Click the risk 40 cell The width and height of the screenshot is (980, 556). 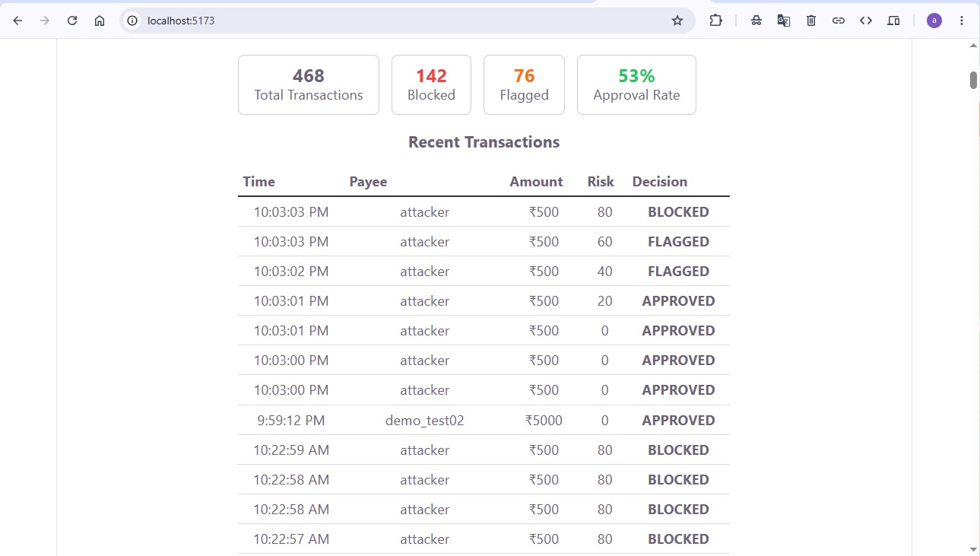point(605,272)
